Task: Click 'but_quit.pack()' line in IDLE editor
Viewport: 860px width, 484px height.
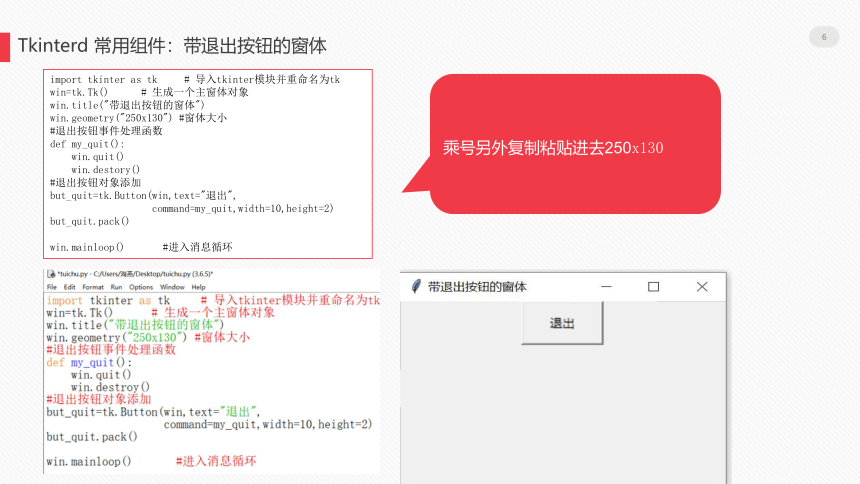Action: (92, 437)
